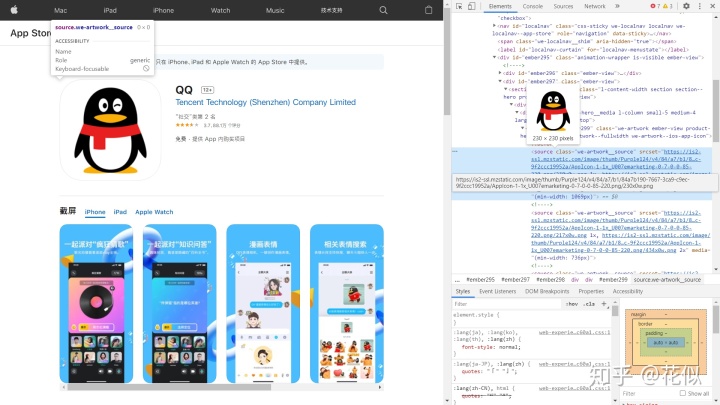Click the App Store local nav title
The image size is (720, 405).
(x=30, y=33)
